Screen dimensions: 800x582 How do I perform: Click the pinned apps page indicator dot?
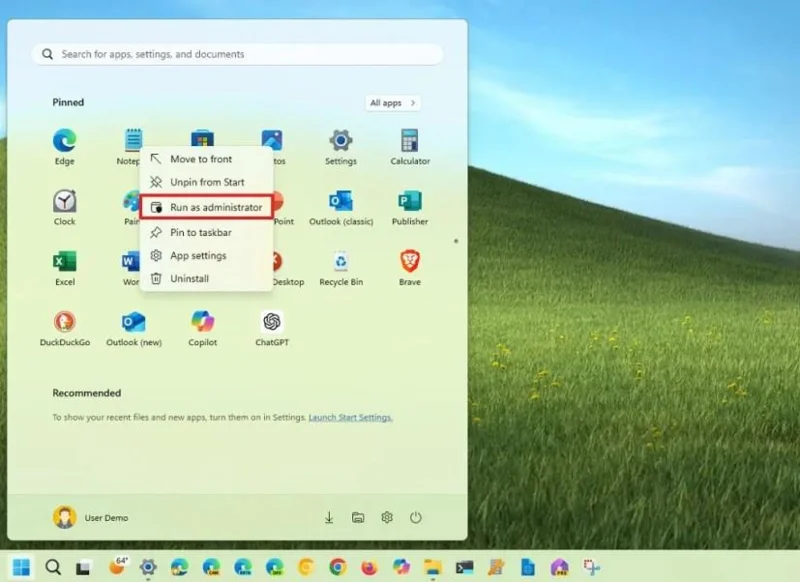click(x=456, y=241)
